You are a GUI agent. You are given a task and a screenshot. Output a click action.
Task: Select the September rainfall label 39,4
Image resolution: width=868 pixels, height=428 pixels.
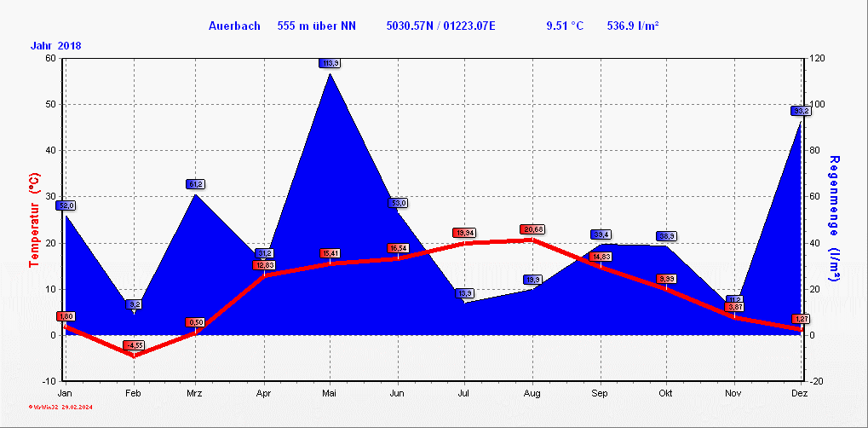tap(601, 234)
